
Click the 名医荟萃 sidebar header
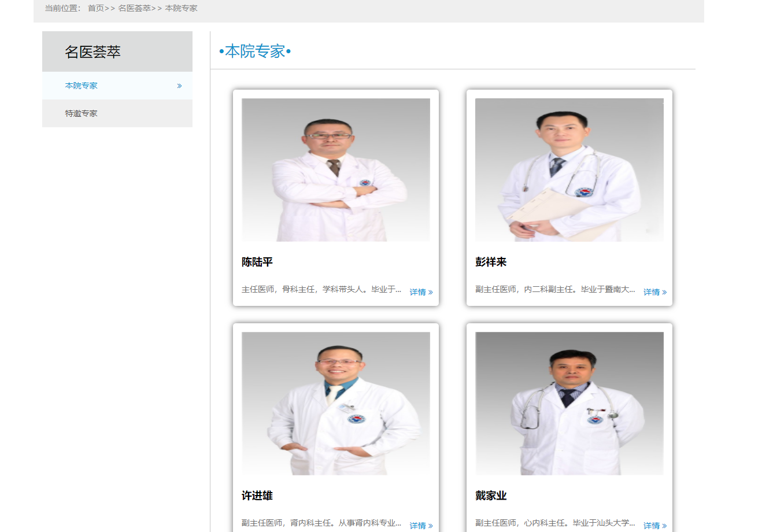tap(117, 51)
